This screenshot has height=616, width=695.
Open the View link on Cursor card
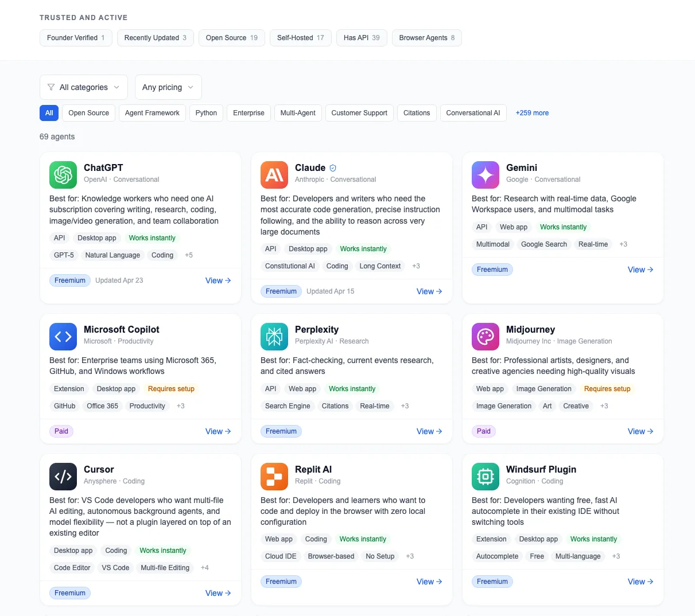click(218, 593)
